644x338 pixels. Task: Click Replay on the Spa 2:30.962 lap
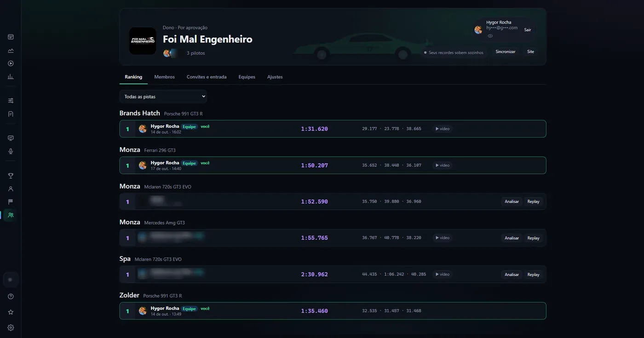click(x=534, y=275)
